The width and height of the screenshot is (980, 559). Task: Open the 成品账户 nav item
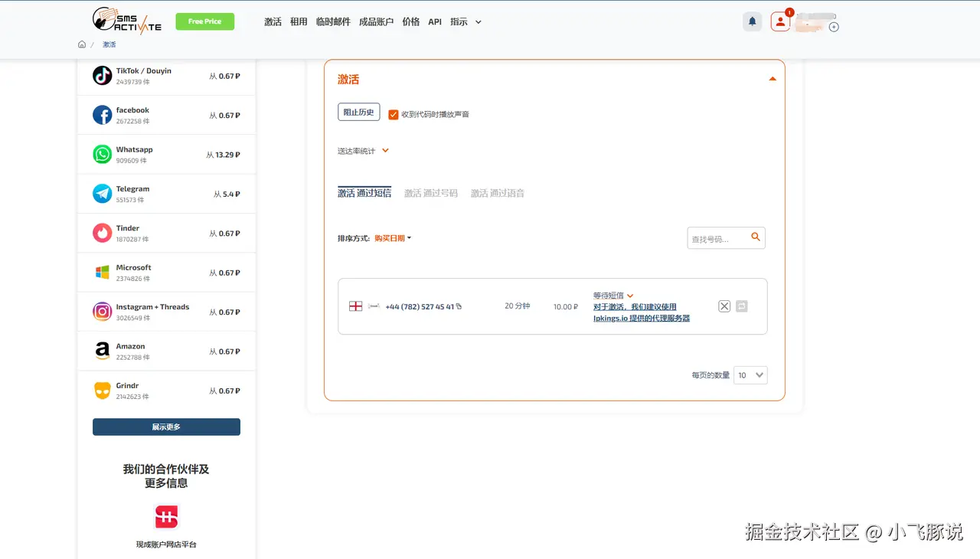point(376,21)
